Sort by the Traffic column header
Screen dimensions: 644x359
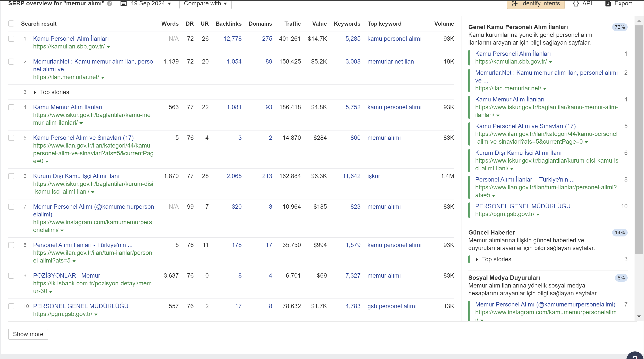tap(293, 23)
